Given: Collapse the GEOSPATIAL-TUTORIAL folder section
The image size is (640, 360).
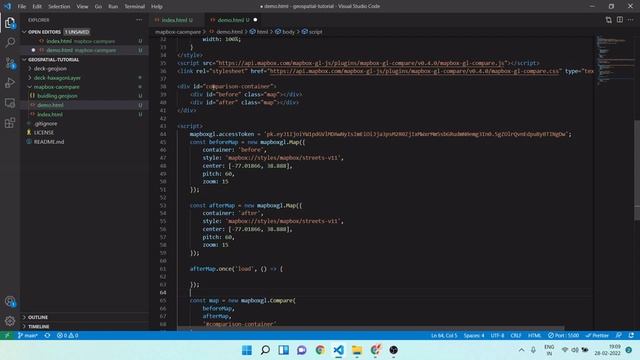Looking at the screenshot, I should pos(54,60).
